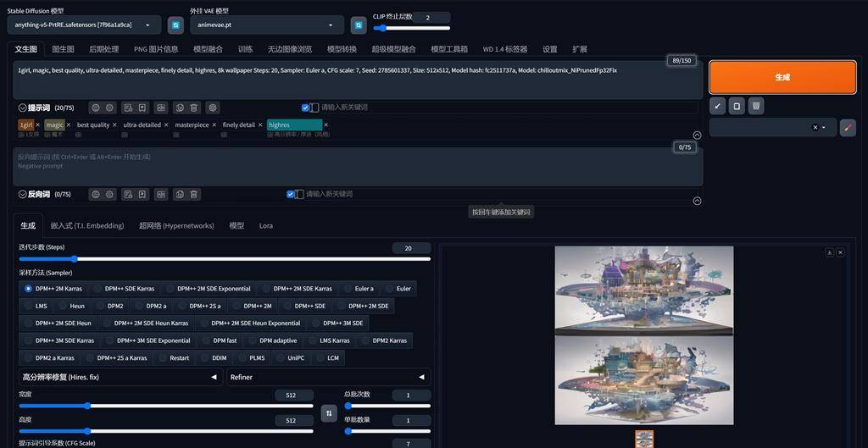Click the paintbrush style-edit icon

pos(848,127)
